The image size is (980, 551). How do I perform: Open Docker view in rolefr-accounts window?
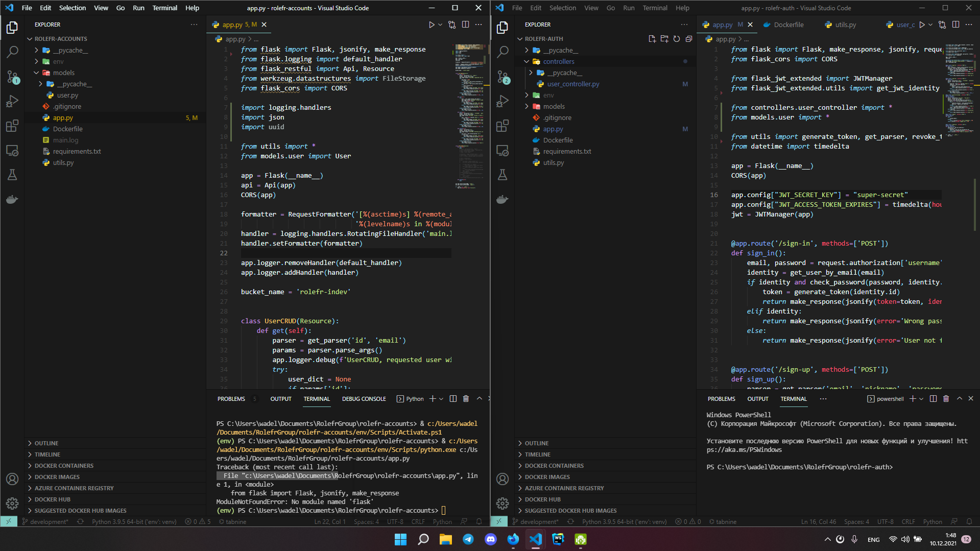tap(12, 199)
